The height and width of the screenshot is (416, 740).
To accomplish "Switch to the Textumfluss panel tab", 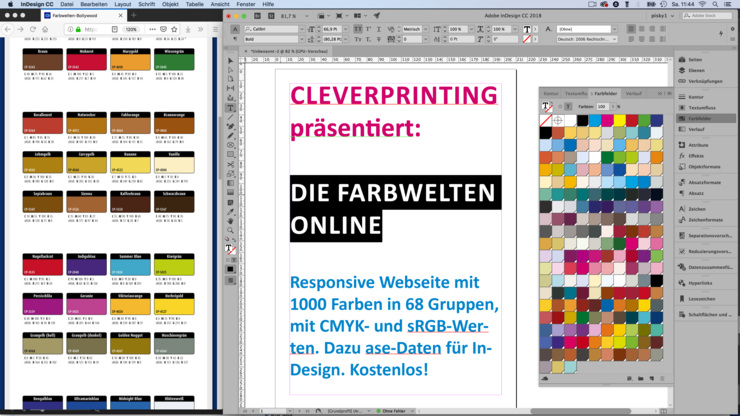I will (576, 93).
